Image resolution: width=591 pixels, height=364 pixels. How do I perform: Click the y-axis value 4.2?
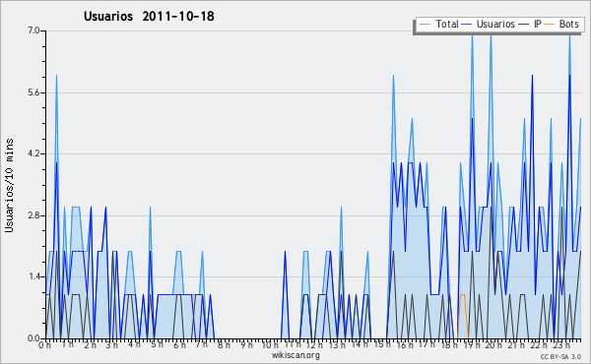(x=33, y=153)
